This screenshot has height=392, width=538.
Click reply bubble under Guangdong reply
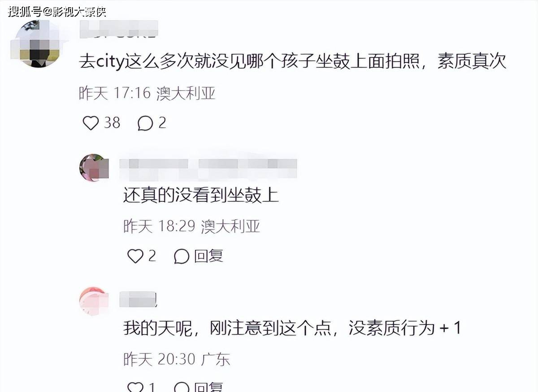182,388
